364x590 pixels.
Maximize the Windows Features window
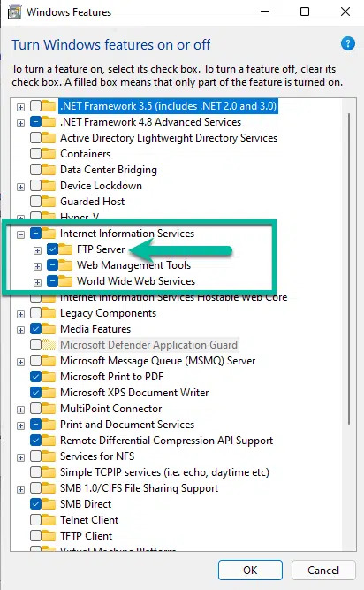point(305,11)
